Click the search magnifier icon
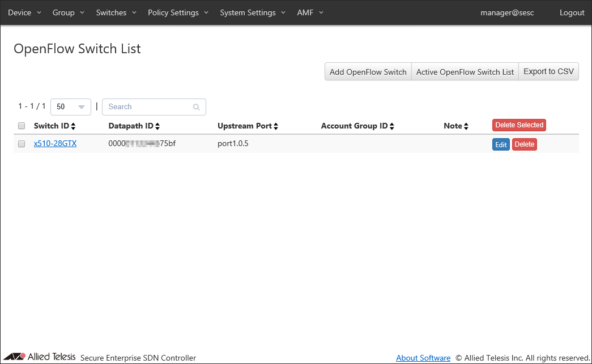Screen dimensions: 592x364 tap(197, 107)
